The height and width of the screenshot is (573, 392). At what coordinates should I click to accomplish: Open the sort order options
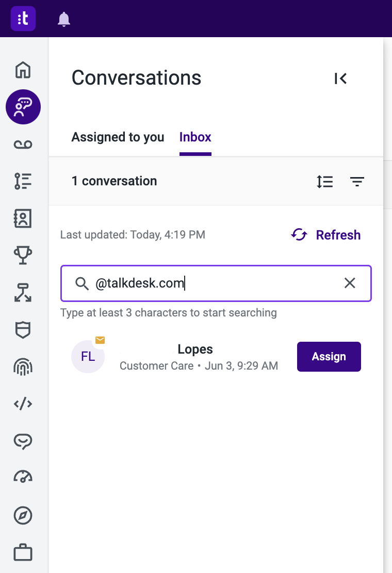[325, 182]
